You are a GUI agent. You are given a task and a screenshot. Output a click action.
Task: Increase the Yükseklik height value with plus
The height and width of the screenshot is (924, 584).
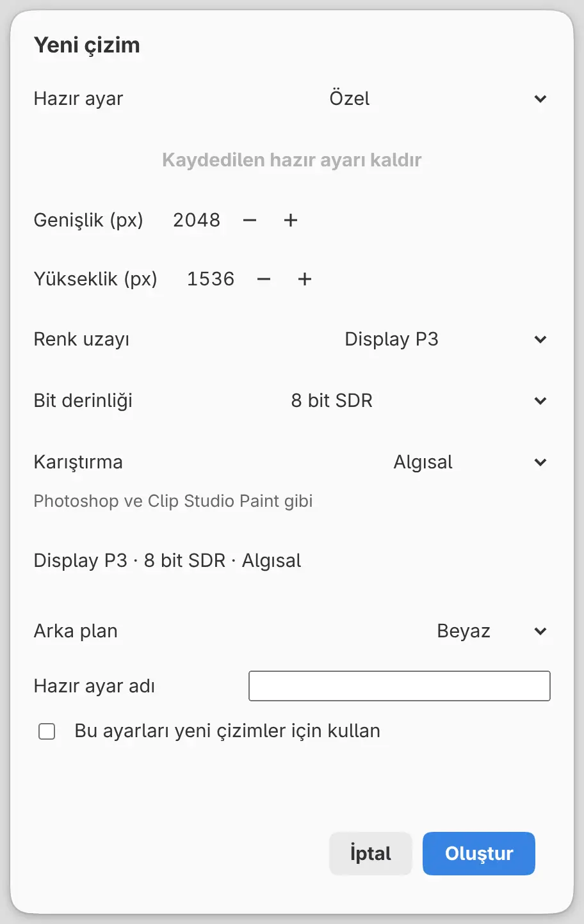pyautogui.click(x=305, y=279)
